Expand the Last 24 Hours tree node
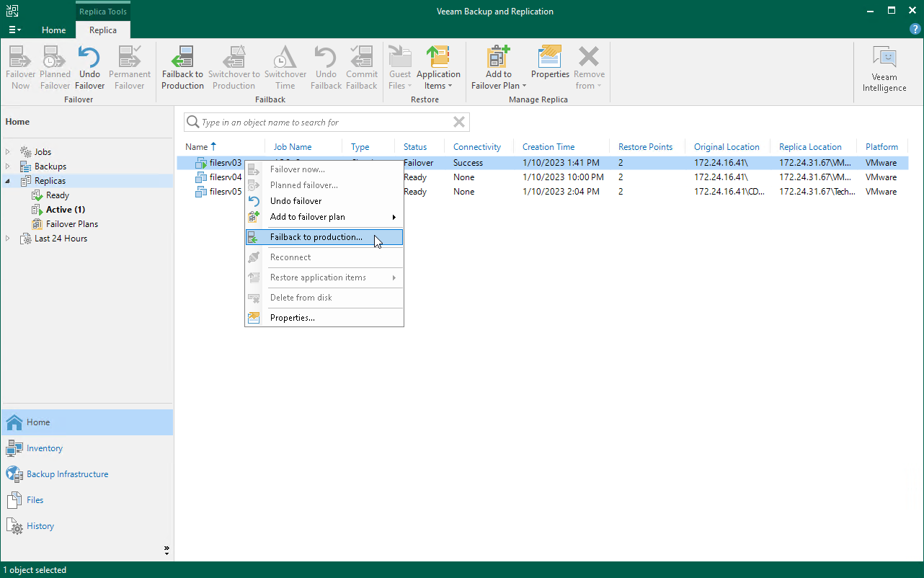924x578 pixels. pos(8,239)
